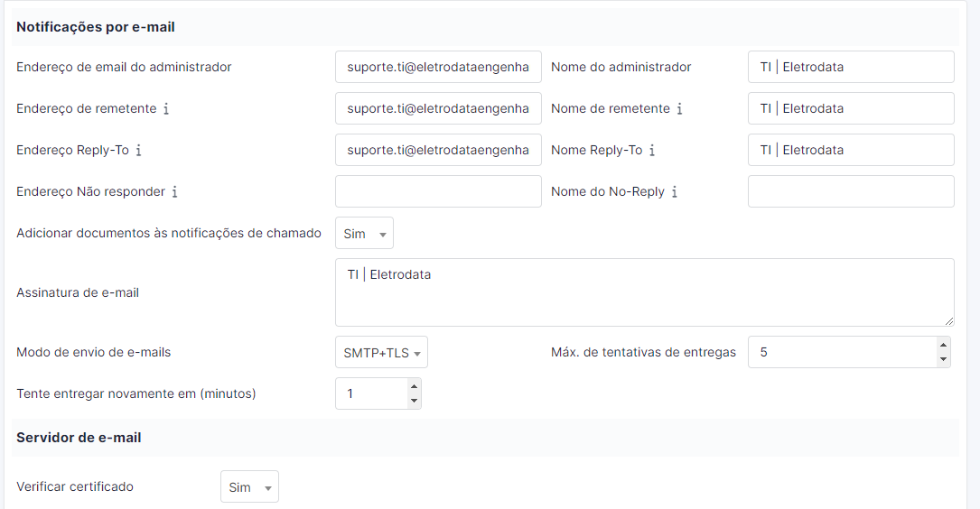This screenshot has width=980, height=509.
Task: Grab the signature textarea resize handle
Action: coord(948,321)
